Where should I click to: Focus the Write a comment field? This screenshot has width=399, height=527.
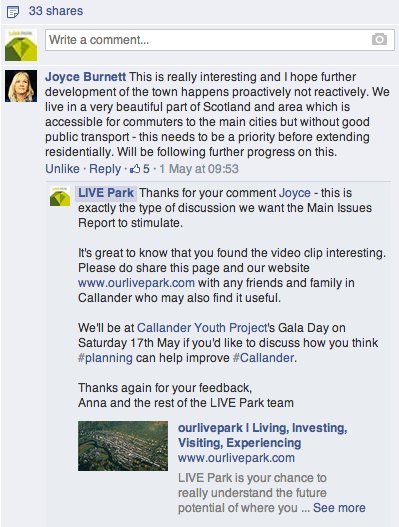click(x=220, y=40)
